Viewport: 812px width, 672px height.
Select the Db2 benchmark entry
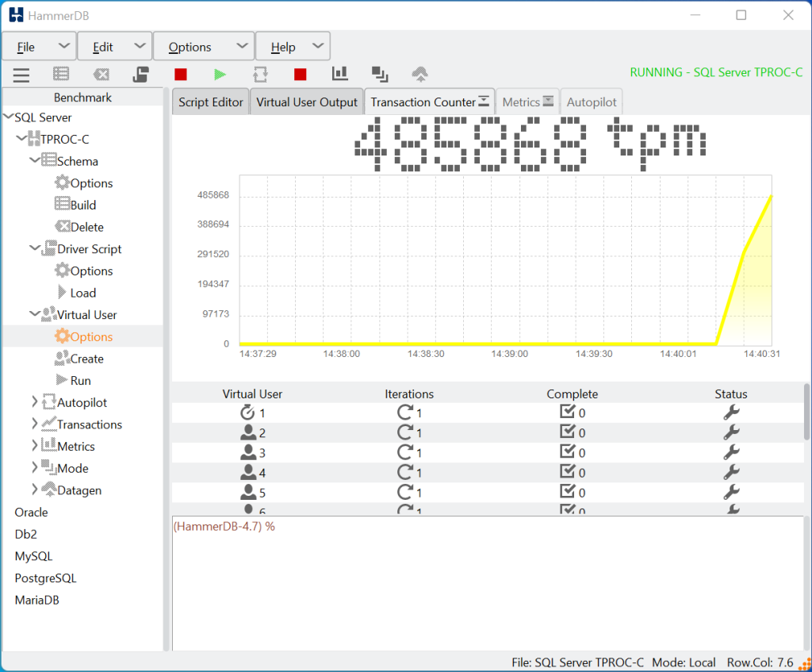tap(26, 534)
